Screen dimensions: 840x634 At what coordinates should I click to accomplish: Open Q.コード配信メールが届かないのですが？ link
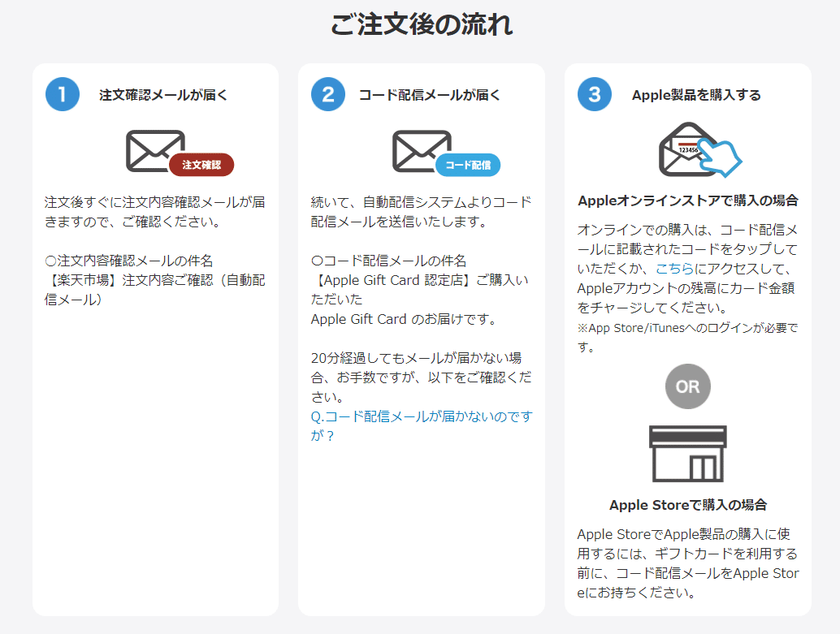coord(422,425)
